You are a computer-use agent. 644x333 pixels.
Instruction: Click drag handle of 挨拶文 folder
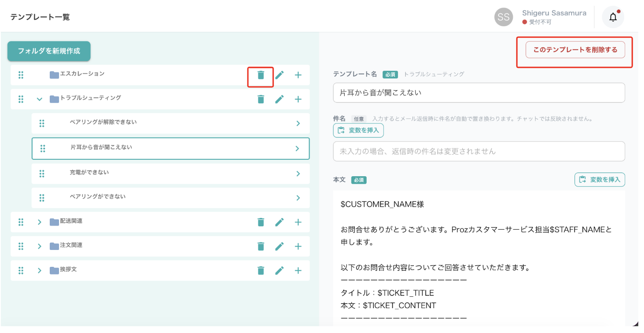(21, 271)
